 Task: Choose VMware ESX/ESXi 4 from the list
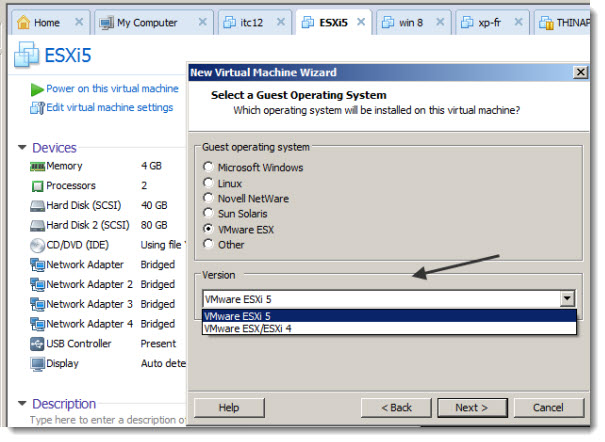[x=389, y=329]
